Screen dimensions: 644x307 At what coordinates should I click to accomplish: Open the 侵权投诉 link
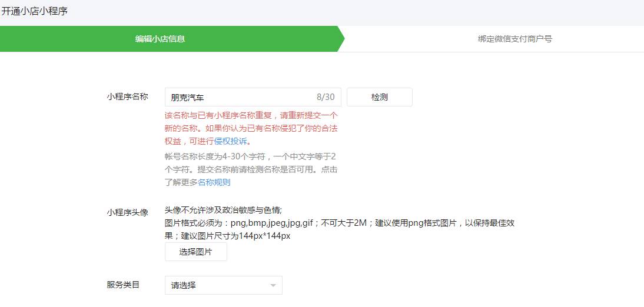[231, 141]
